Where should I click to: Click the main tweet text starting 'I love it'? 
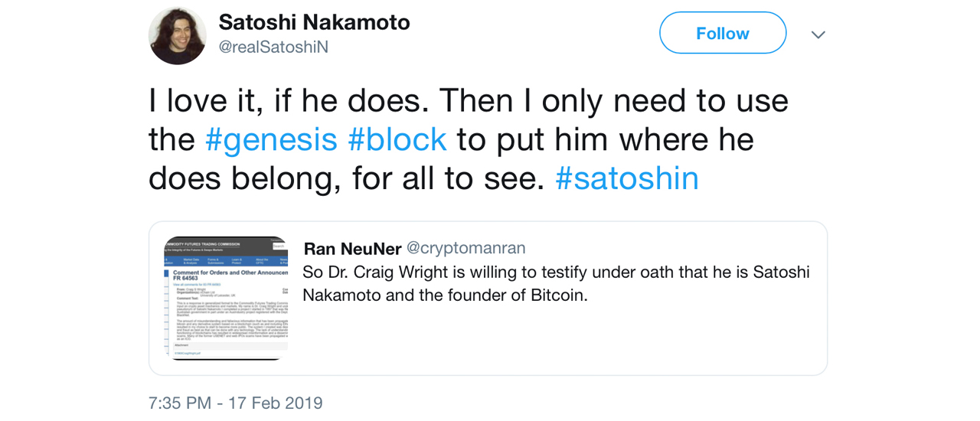(467, 100)
